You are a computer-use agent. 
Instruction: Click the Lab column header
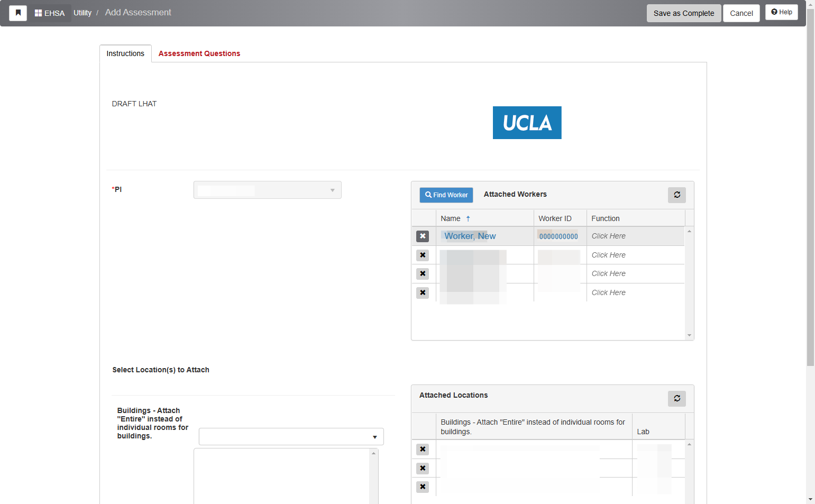coord(658,427)
